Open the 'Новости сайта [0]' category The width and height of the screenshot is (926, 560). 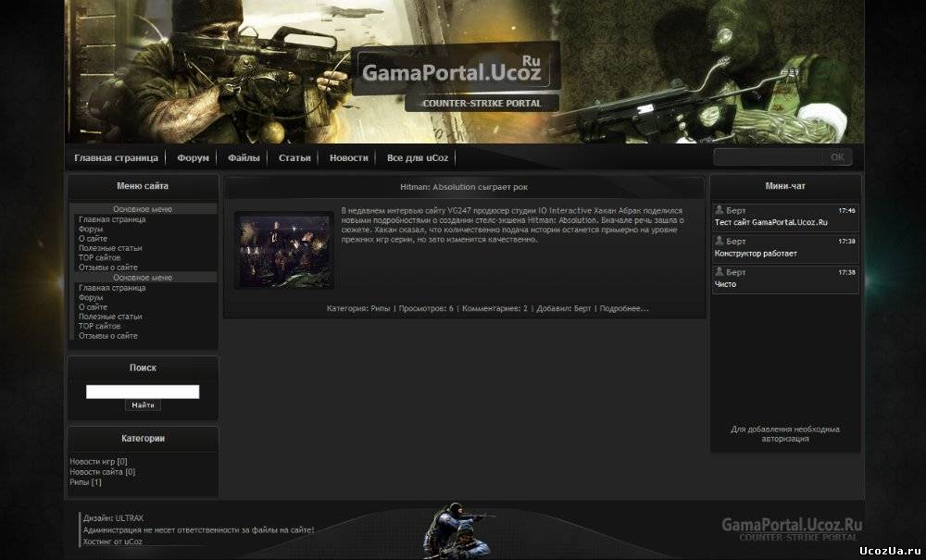coord(103,472)
